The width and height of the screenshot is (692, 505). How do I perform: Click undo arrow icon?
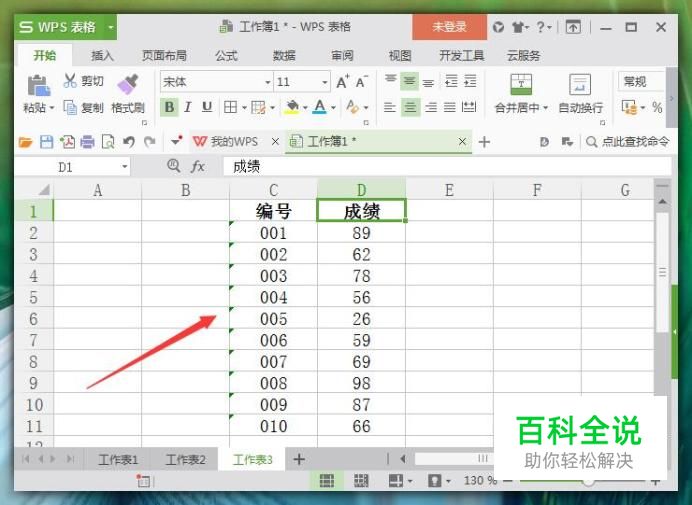point(129,142)
